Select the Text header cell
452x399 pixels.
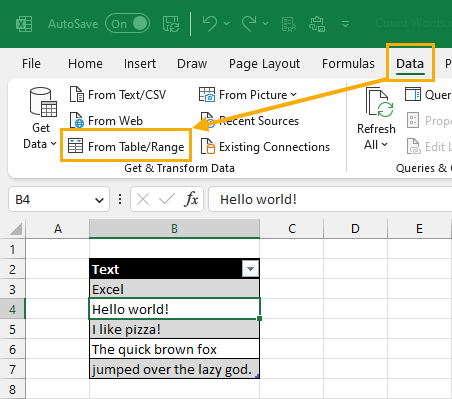pyautogui.click(x=174, y=269)
